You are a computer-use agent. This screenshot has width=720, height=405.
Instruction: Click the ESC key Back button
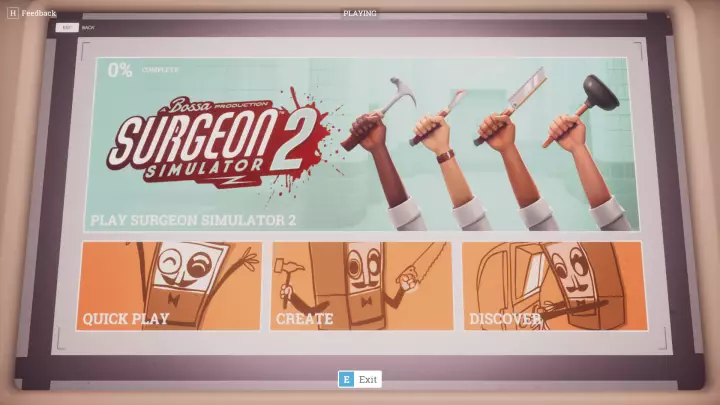pos(67,28)
